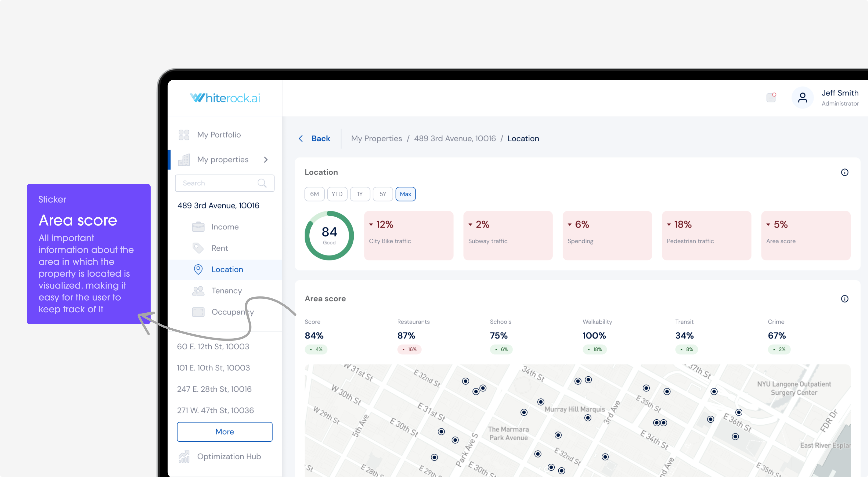Click the Score 84% value
Viewport: 868px width, 477px height.
click(314, 336)
